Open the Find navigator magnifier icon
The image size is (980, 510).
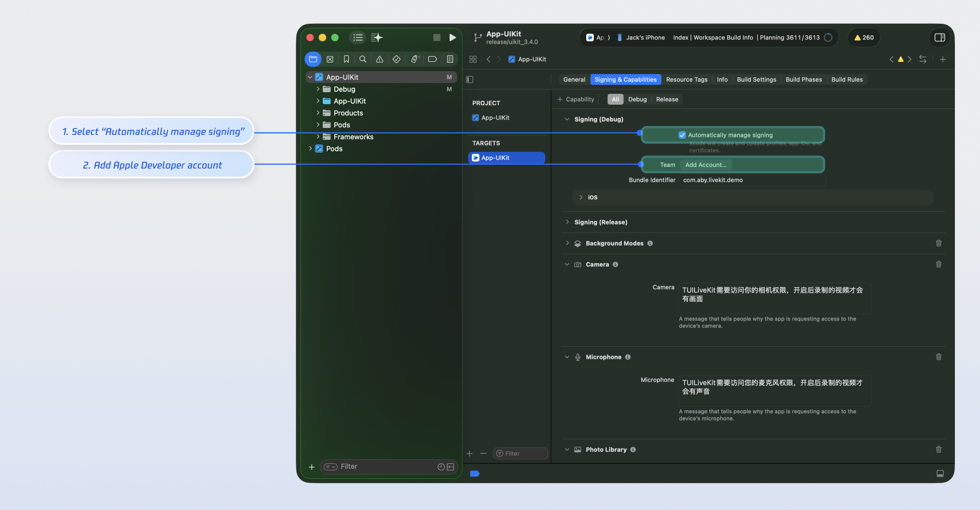tap(363, 59)
